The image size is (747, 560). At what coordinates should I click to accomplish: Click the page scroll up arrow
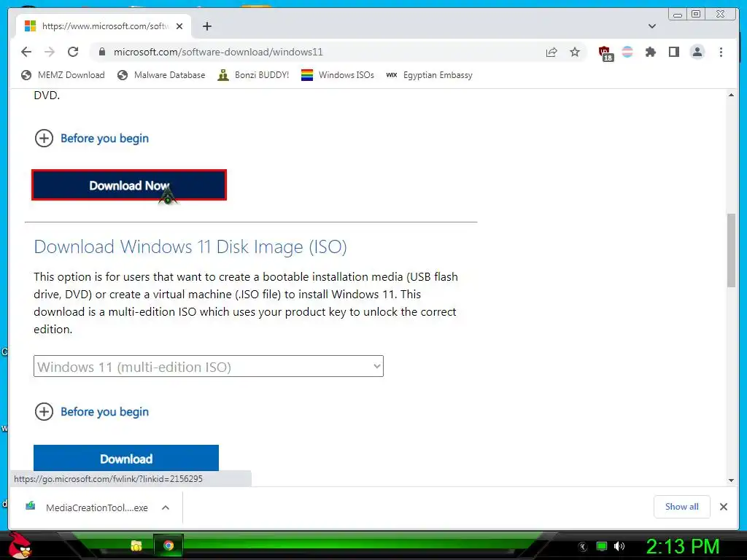point(731,96)
